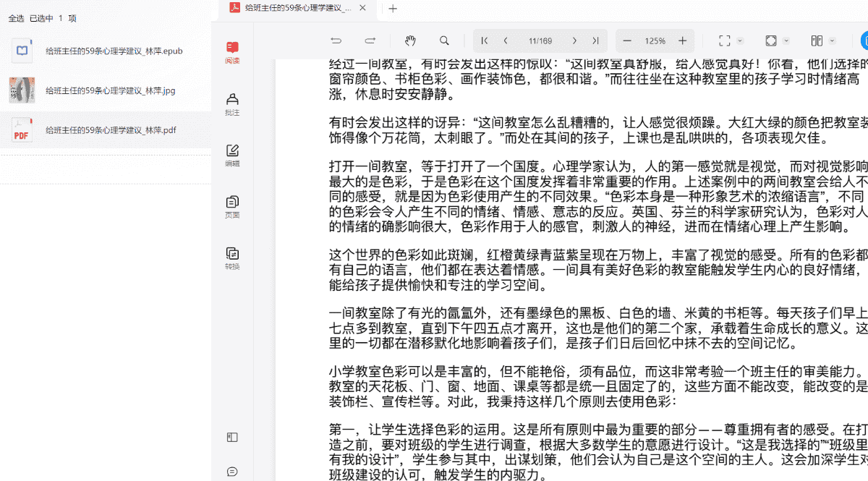Select the hand pan tool
Image resolution: width=868 pixels, height=481 pixels.
pyautogui.click(x=410, y=41)
